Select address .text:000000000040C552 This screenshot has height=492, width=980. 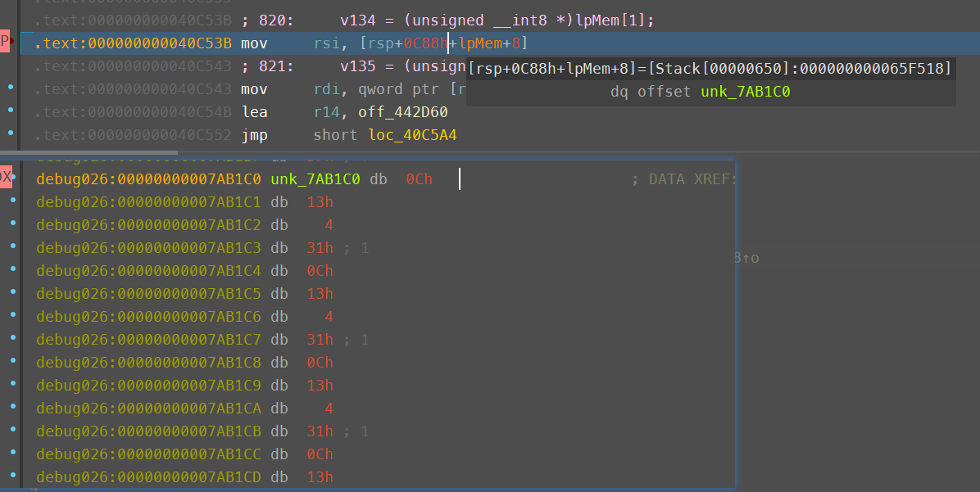133,136
